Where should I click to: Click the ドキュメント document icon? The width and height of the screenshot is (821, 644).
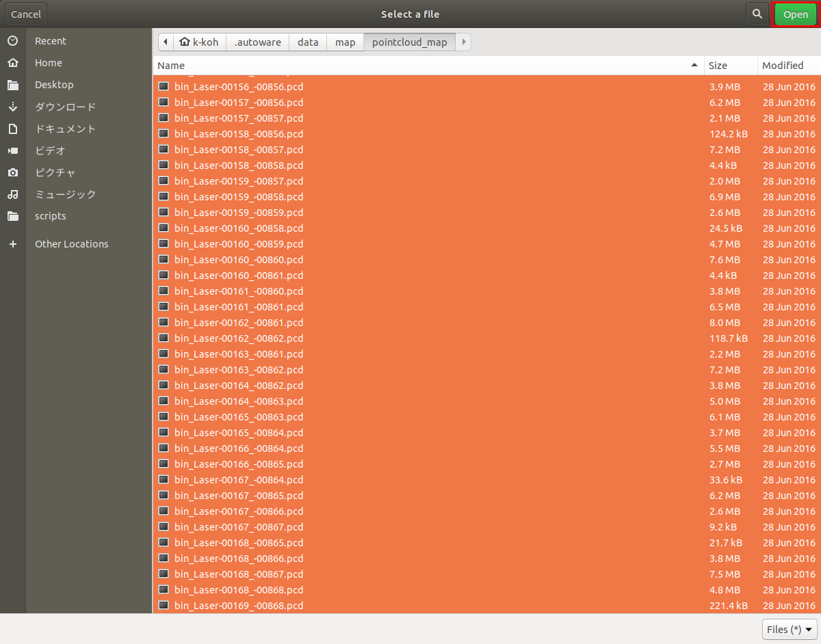point(12,129)
